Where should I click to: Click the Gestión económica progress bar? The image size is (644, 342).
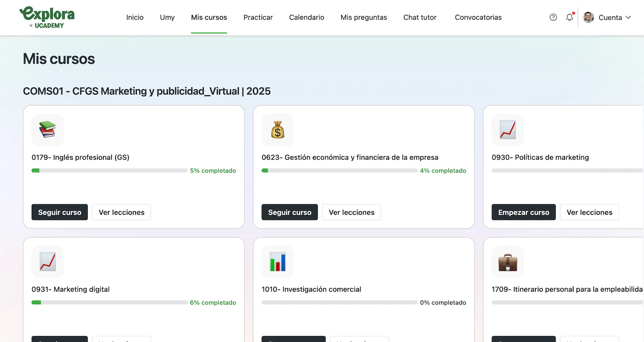point(340,171)
